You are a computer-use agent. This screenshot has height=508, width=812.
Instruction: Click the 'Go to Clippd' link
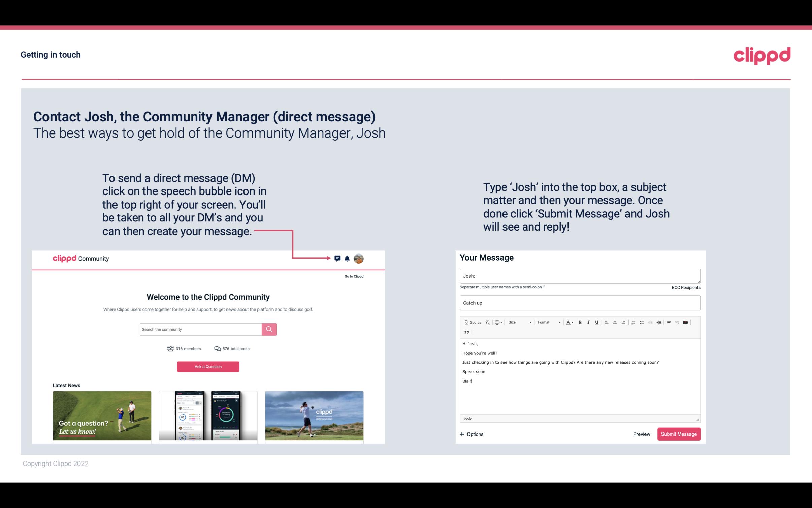pyautogui.click(x=353, y=276)
